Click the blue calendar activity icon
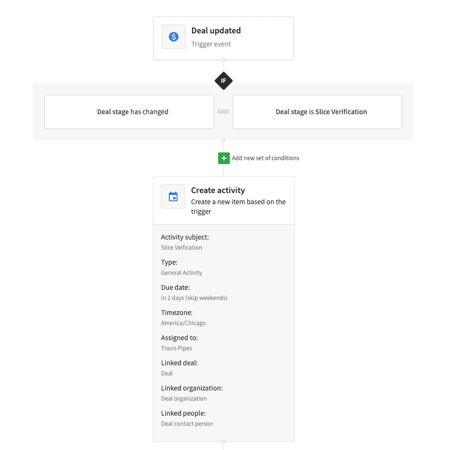This screenshot has height=450, width=476. [173, 196]
